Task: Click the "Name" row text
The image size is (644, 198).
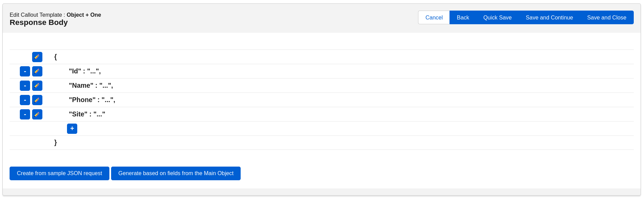Action: [x=91, y=86]
